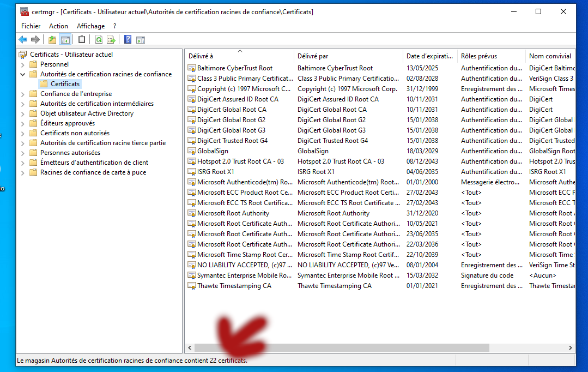
Task: Click the certmgr icon in title bar
Action: [x=25, y=11]
